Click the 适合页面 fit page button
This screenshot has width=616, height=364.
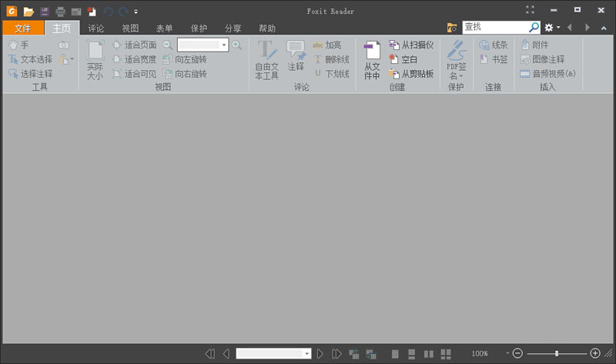click(134, 45)
